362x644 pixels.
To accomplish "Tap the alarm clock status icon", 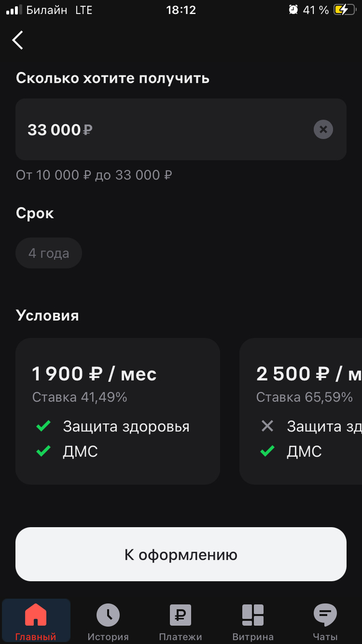I will (x=293, y=10).
